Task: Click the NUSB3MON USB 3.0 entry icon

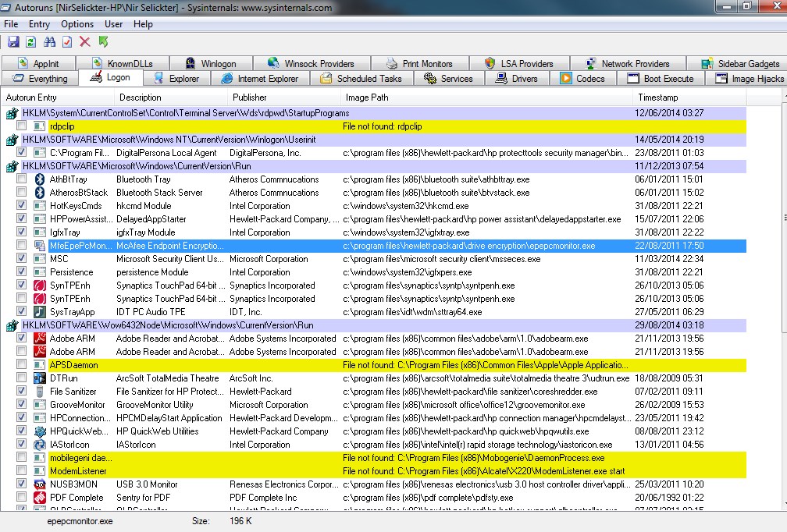Action: pyautogui.click(x=40, y=484)
